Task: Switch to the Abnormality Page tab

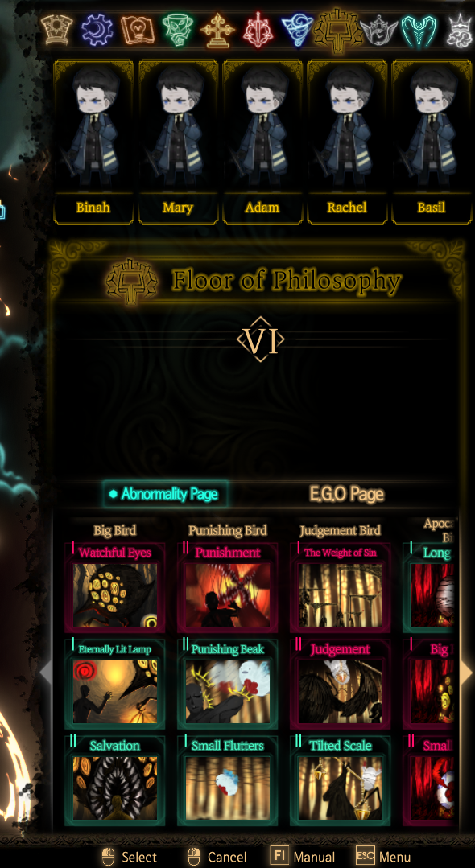Action: (x=165, y=494)
